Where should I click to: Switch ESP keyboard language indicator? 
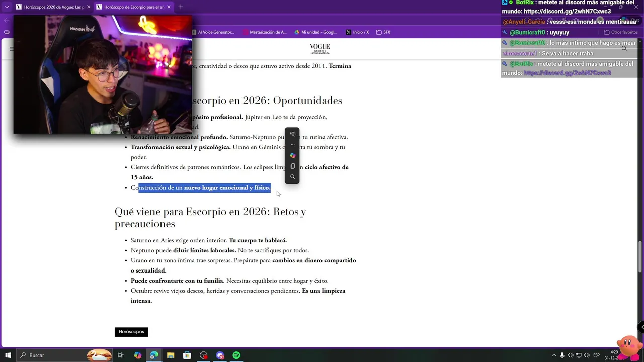(x=597, y=355)
